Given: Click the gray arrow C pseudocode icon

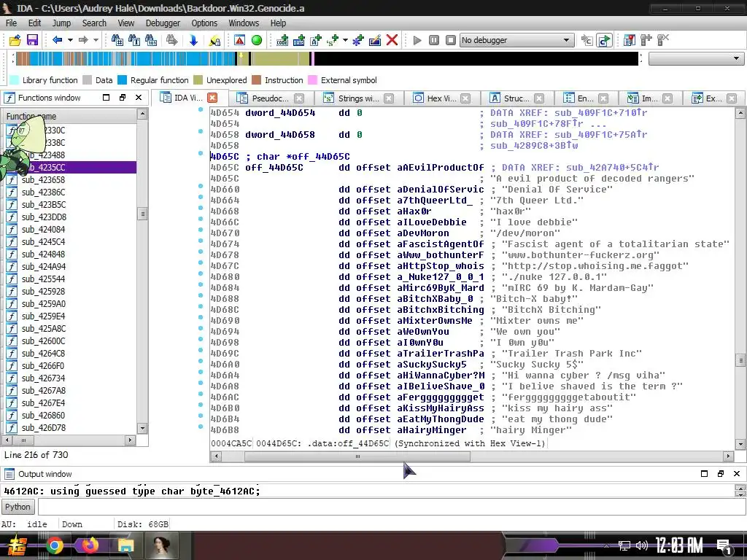Looking at the screenshot, I should [587, 41].
